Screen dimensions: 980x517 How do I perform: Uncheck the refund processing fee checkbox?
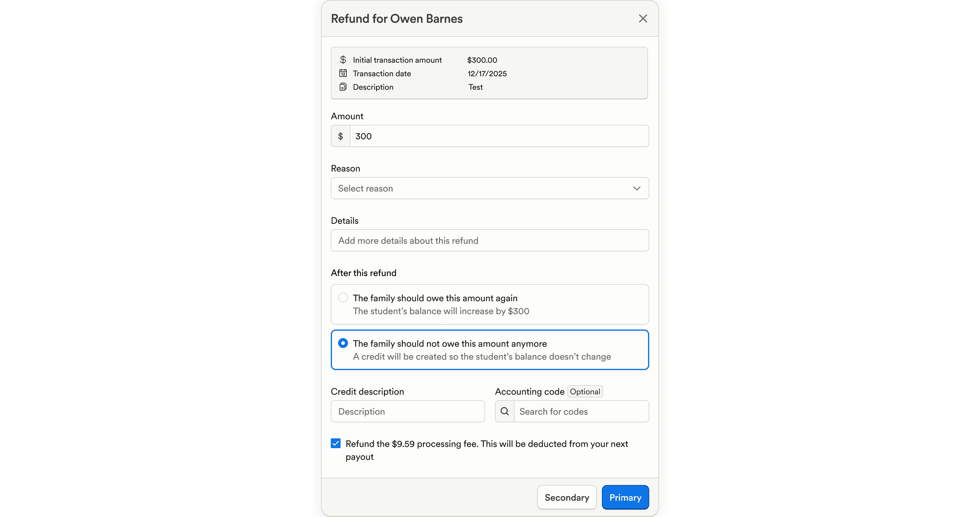click(336, 443)
